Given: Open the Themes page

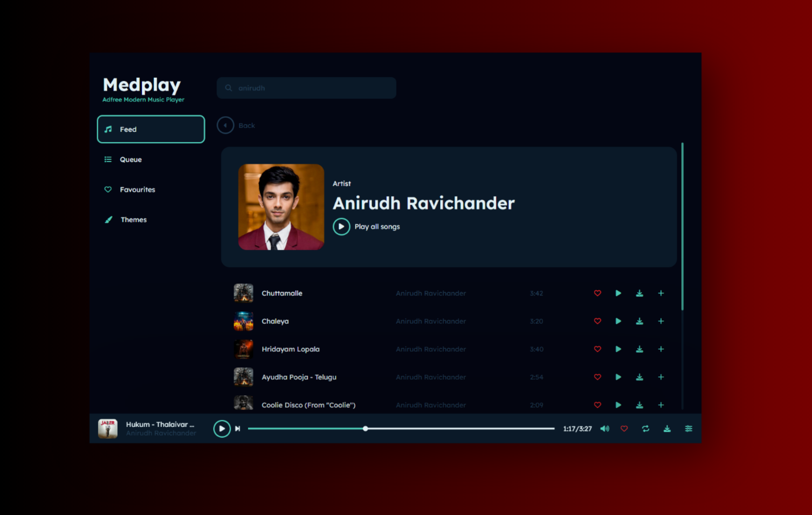Looking at the screenshot, I should pos(134,220).
